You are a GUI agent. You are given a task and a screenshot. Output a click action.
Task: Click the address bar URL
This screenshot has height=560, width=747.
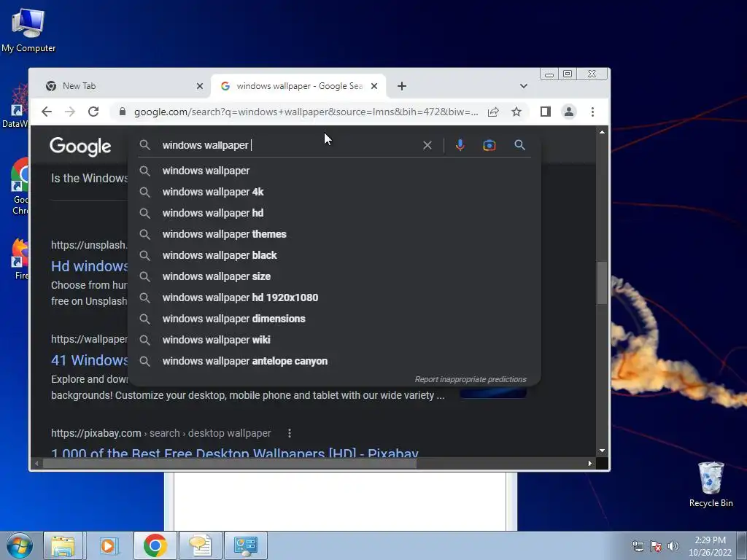306,112
